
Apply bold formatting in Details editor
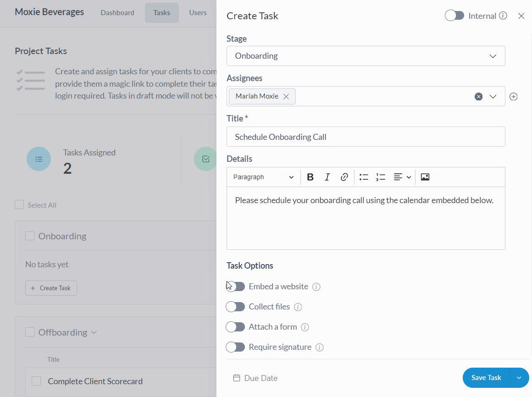click(310, 177)
